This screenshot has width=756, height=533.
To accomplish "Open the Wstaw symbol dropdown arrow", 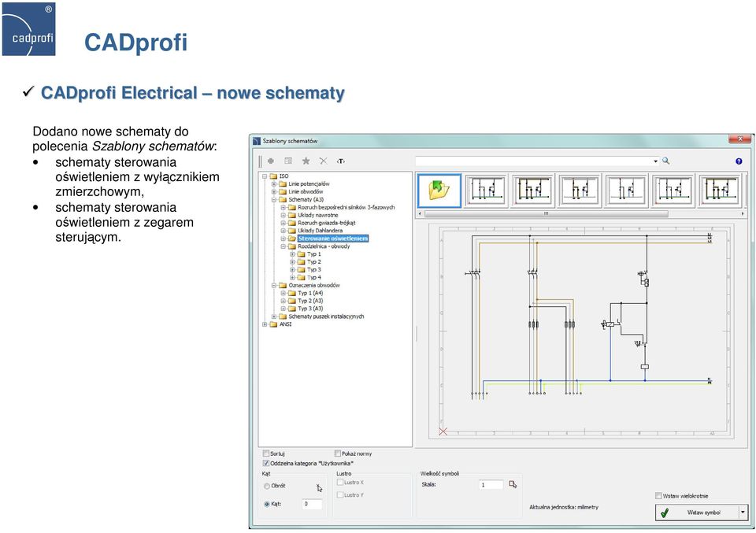I will point(743,513).
